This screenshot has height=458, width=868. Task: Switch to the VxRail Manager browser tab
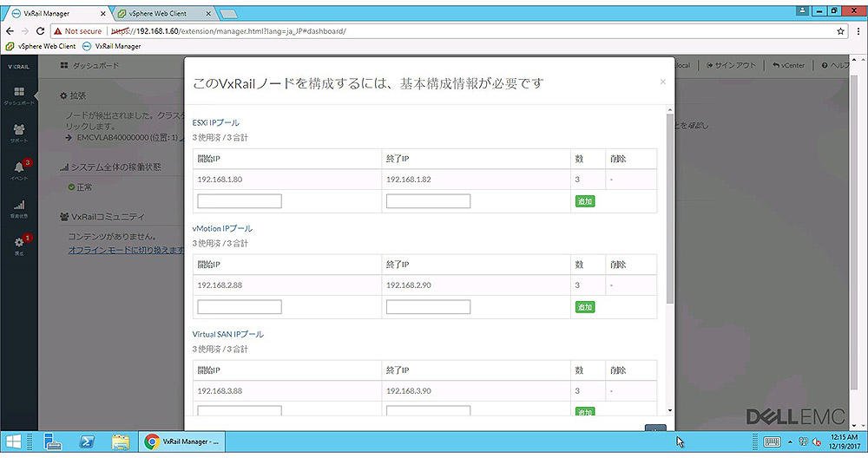(56, 13)
